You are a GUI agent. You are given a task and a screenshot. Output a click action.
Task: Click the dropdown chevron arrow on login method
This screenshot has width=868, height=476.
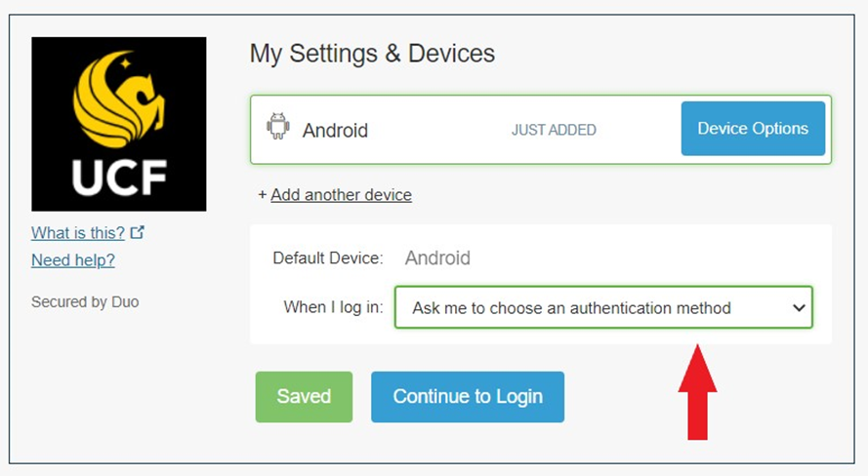point(799,307)
